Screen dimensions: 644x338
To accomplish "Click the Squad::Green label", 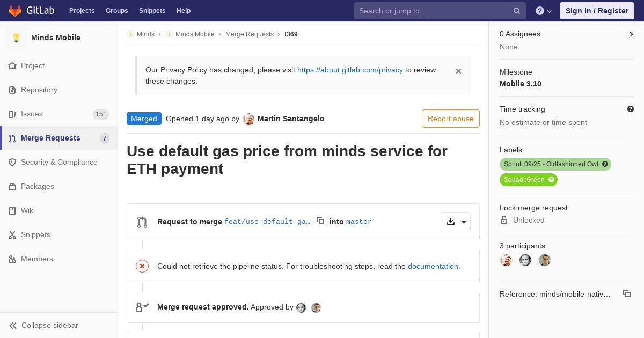I will (x=524, y=180).
